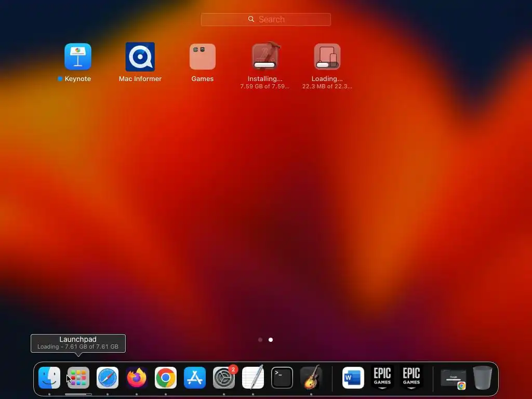532x399 pixels.
Task: Open App Store from the Dock
Action: 195,378
